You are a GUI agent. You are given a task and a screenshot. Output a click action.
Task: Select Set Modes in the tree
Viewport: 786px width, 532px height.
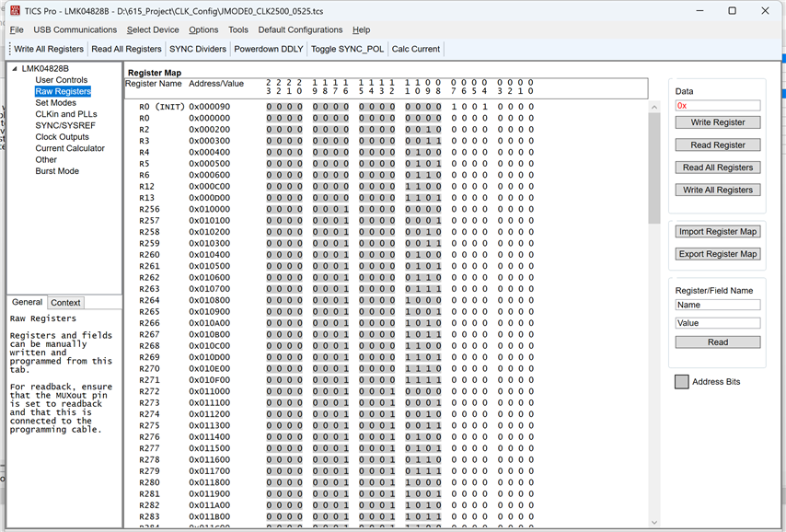pyautogui.click(x=55, y=103)
